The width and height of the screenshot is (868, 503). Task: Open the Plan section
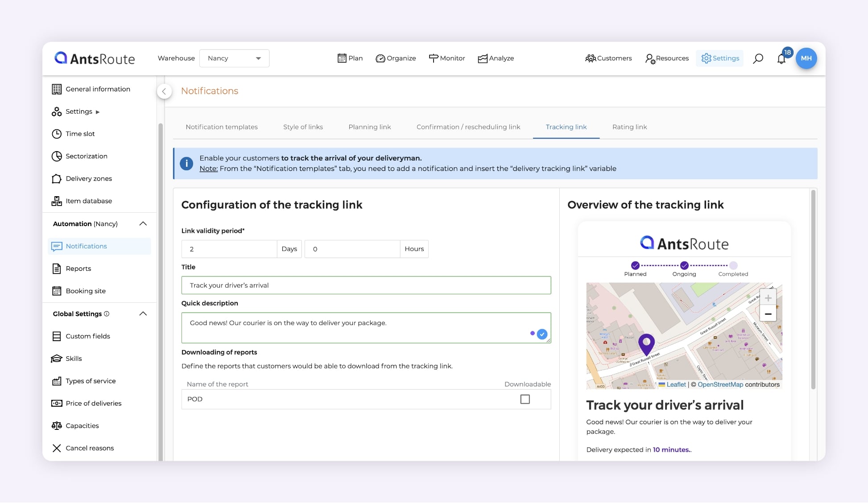350,58
